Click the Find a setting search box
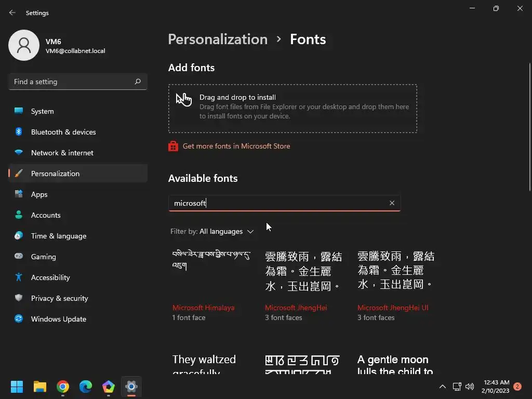This screenshot has height=399, width=532. tap(78, 82)
